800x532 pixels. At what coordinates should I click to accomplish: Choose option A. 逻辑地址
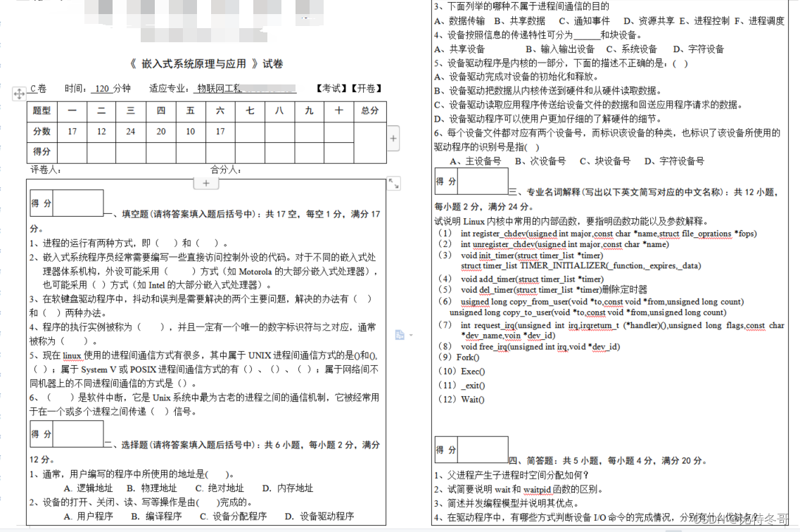click(x=88, y=488)
